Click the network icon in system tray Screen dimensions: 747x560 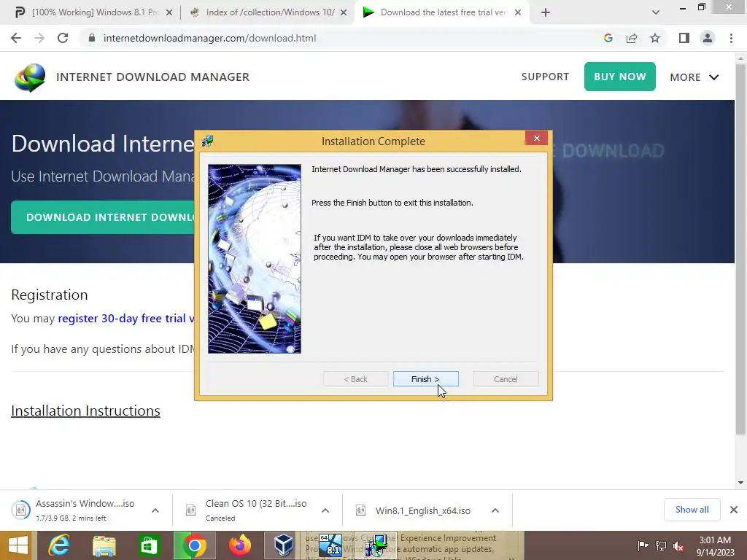pyautogui.click(x=661, y=545)
